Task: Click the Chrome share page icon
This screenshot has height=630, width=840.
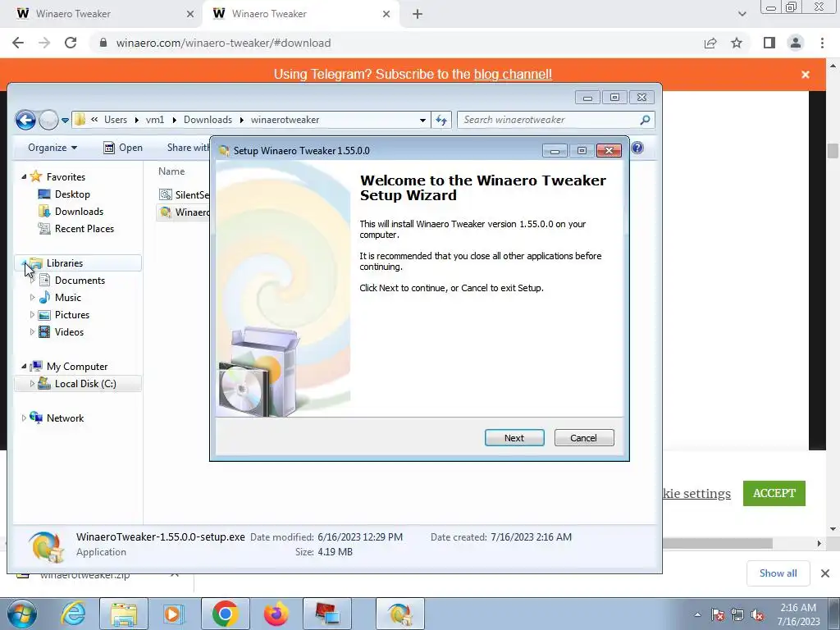Action: (x=710, y=43)
